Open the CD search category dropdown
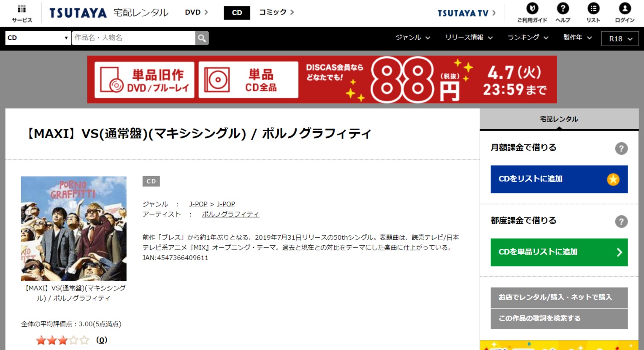The height and width of the screenshot is (350, 644). (x=38, y=38)
